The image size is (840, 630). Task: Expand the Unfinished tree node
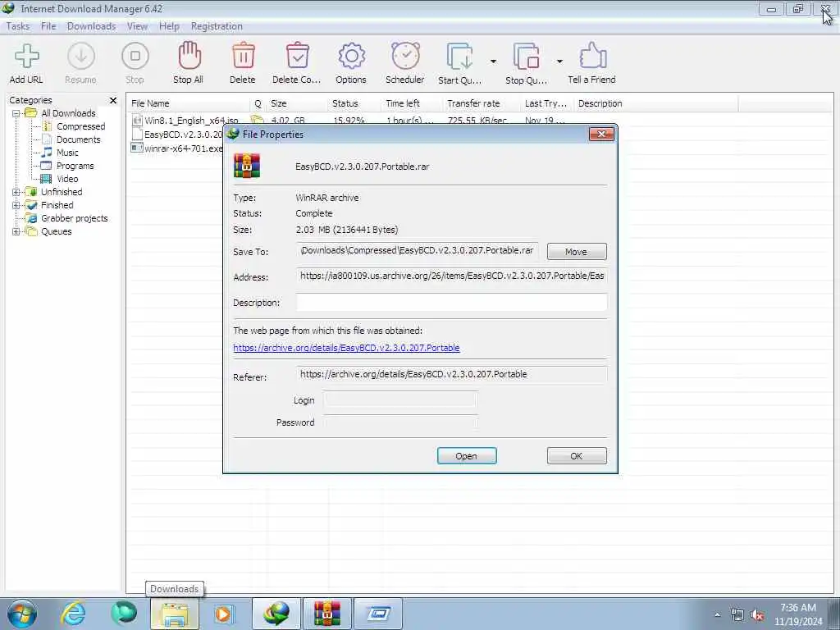pyautogui.click(x=16, y=192)
